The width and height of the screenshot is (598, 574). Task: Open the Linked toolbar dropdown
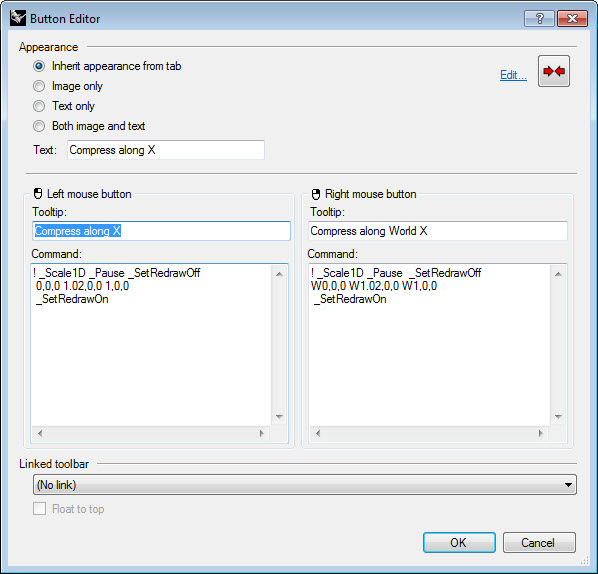point(305,485)
